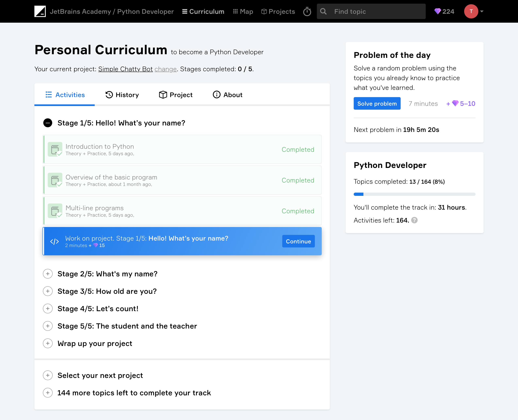Expand Stage 3/5: How old are you?

48,291
